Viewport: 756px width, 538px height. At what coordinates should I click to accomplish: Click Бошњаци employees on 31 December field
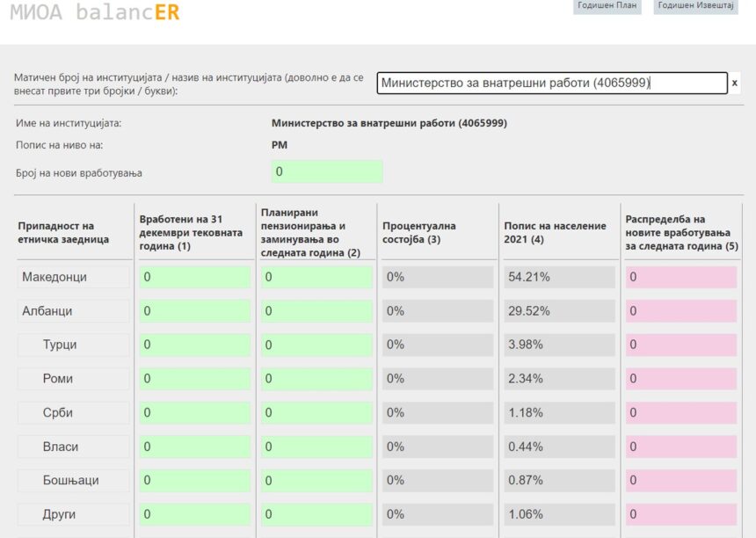point(195,480)
